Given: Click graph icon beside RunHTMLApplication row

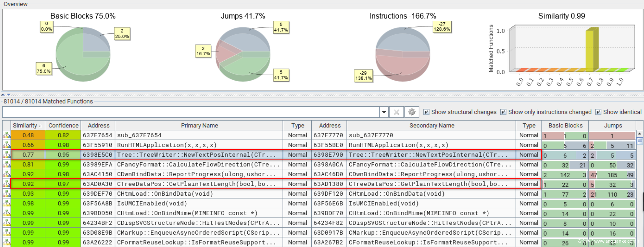Looking at the screenshot, I should [x=6, y=145].
